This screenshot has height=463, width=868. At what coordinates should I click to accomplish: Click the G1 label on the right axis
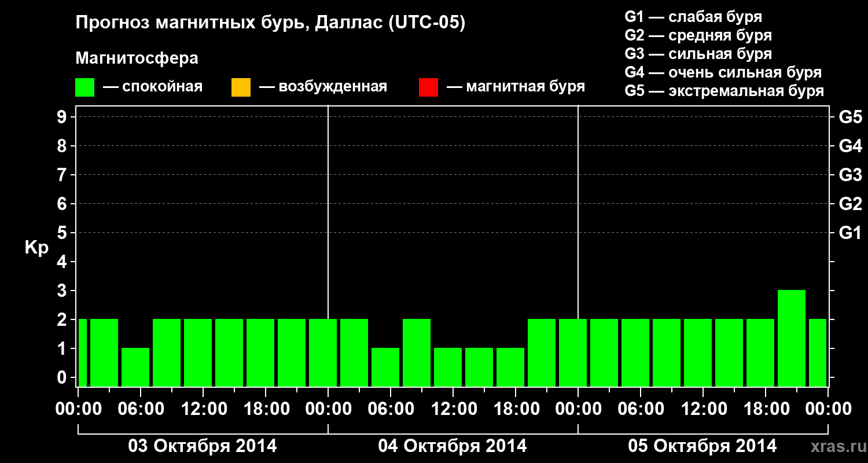[851, 233]
